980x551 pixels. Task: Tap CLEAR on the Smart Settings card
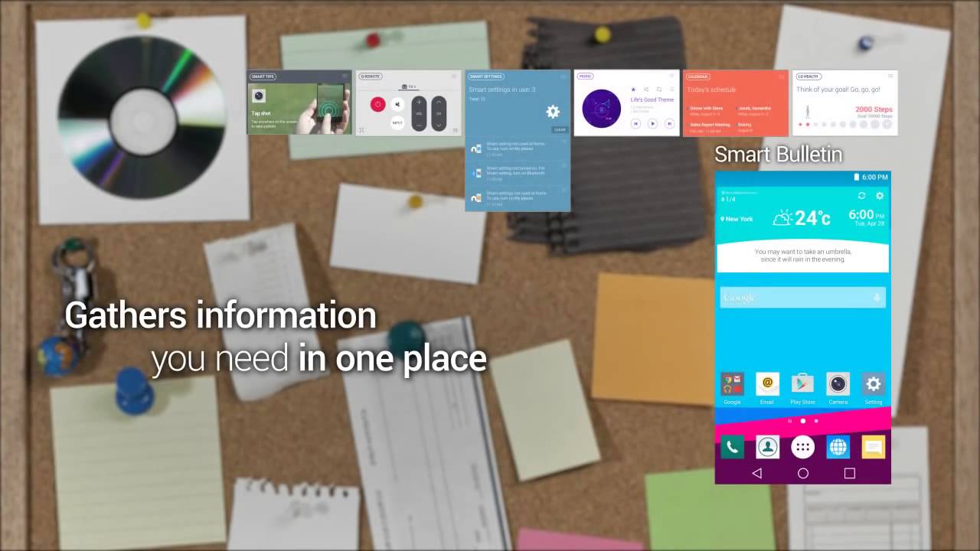pos(560,130)
